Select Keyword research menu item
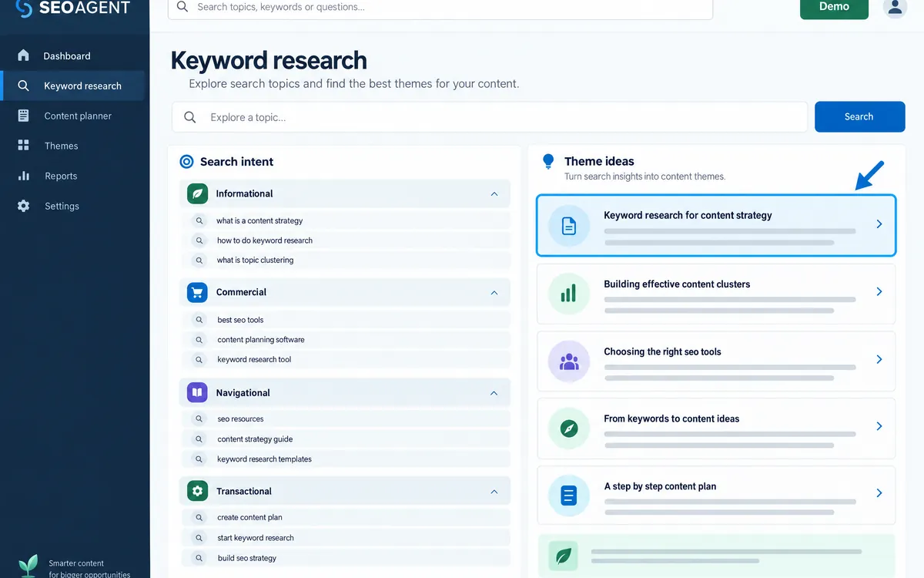 [x=72, y=86]
